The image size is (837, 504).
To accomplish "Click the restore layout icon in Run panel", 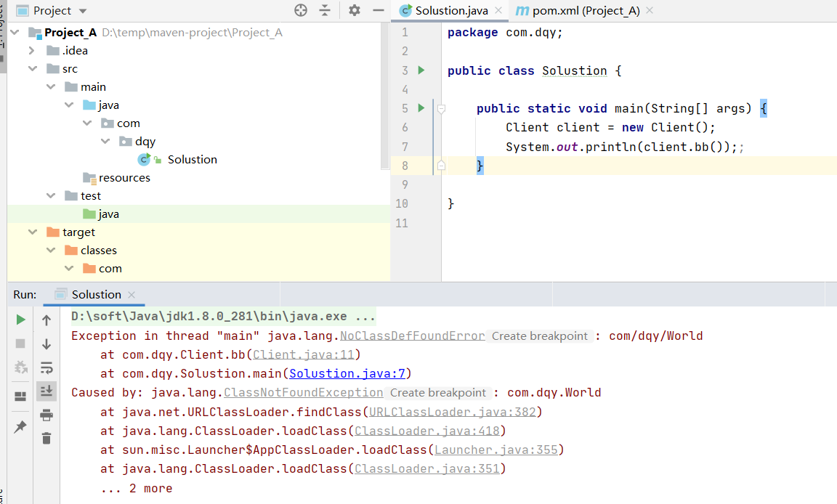I will pos(20,397).
